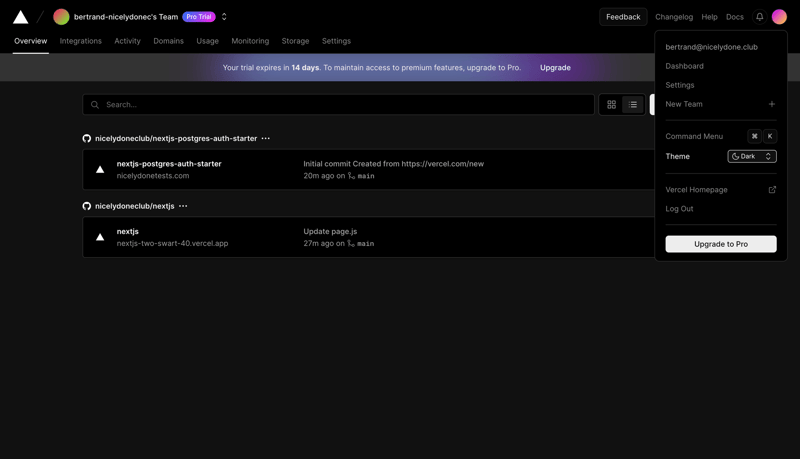Click branch icon beside 27m ago
Screen dimensions: 800x459
[351, 243]
